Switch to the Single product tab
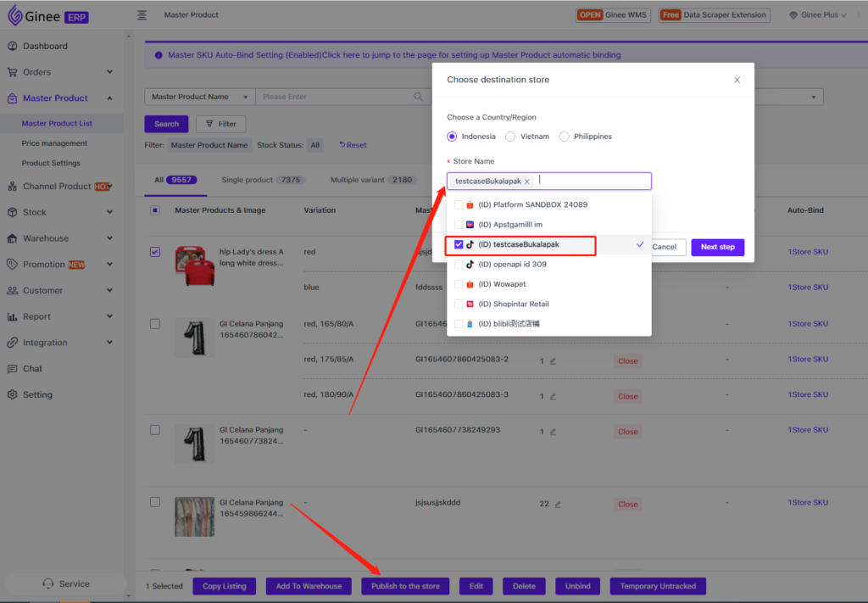The image size is (868, 603). [x=263, y=180]
